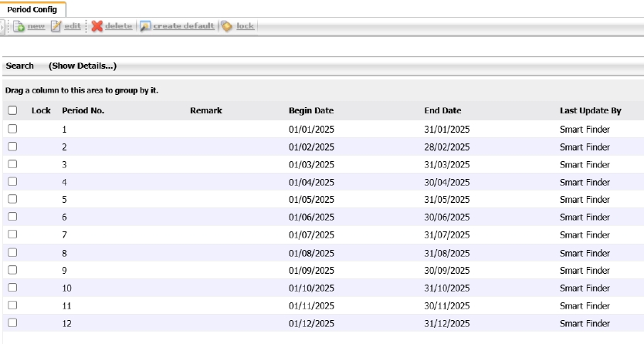The image size is (644, 344).
Task: Click the new record icon in toolbar
Action: [19, 26]
